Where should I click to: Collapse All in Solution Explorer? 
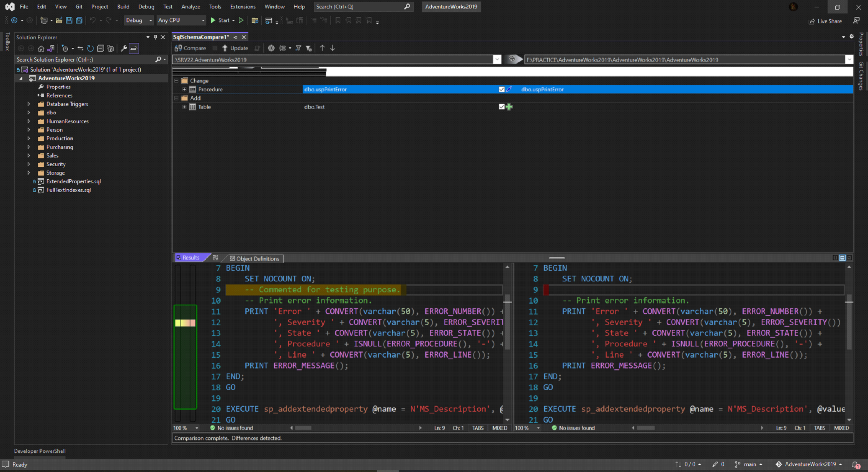[x=100, y=49]
